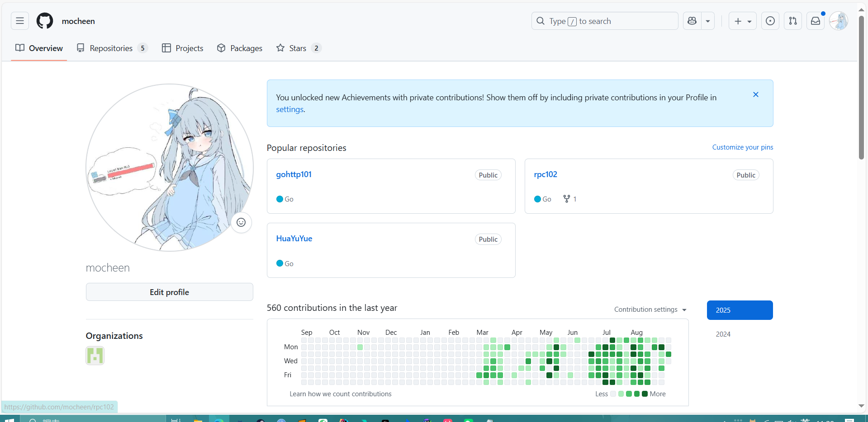Click the mocheen username in header
The image size is (868, 422).
[78, 21]
